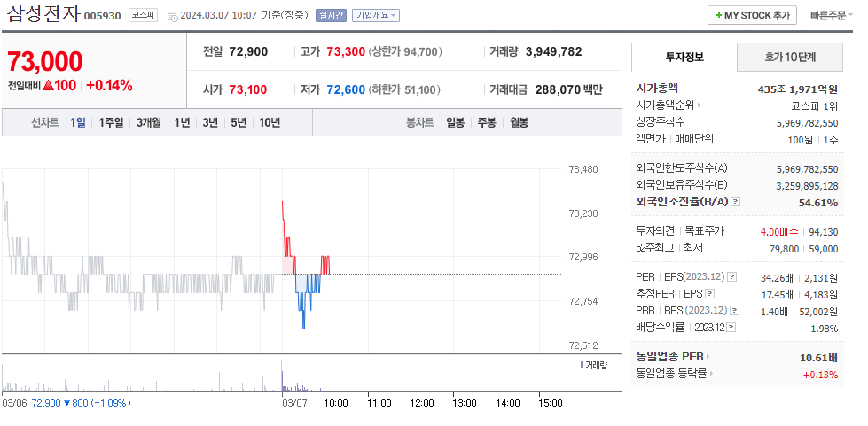Click the 03/07 date axis label
Screen dimensions: 868x426
[x=293, y=403]
